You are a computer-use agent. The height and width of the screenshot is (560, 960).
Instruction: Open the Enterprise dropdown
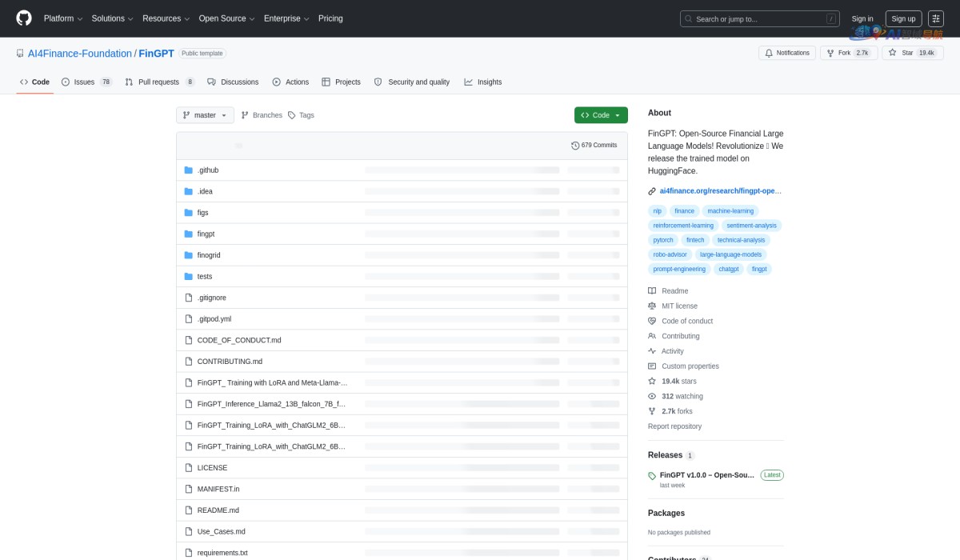click(286, 18)
